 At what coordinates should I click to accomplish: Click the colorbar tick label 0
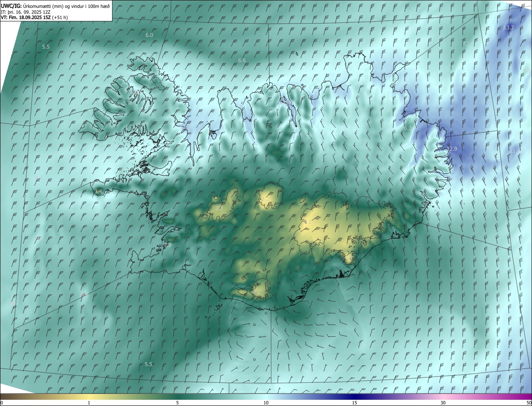2,403
